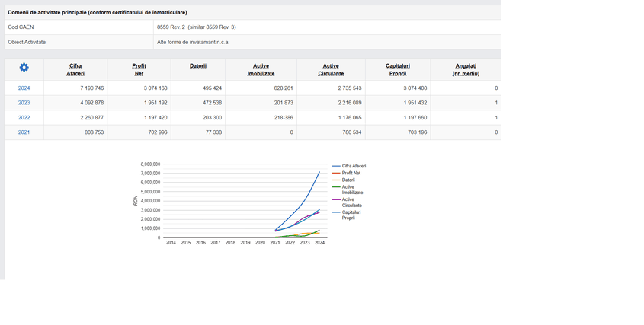This screenshot has height=325, width=644.
Task: Toggle Cifra Afaceri series in chart legend
Action: [x=354, y=165]
